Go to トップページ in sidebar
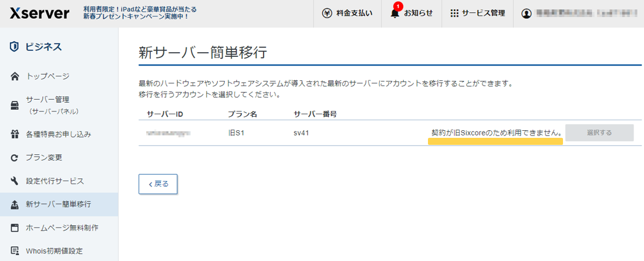This screenshot has height=261, width=644. click(48, 76)
